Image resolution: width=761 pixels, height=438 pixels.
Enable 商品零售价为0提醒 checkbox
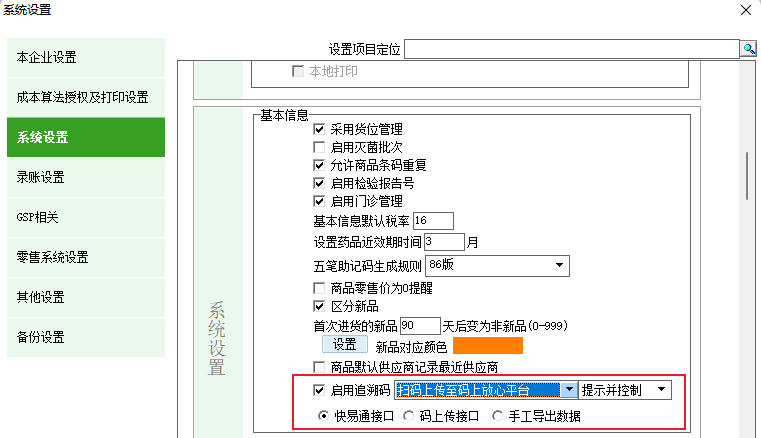pyautogui.click(x=320, y=288)
